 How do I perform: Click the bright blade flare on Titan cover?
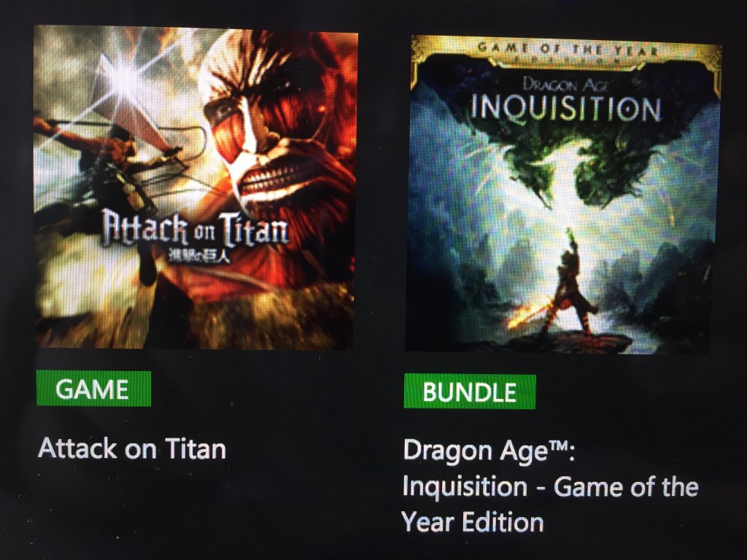[126, 79]
